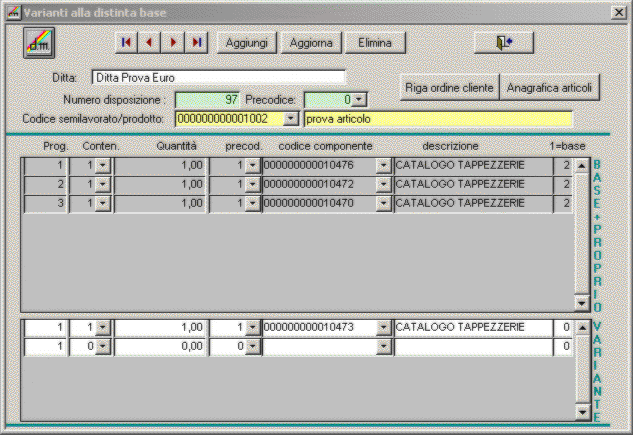Close the Varianti alla distinta base window

point(618,13)
